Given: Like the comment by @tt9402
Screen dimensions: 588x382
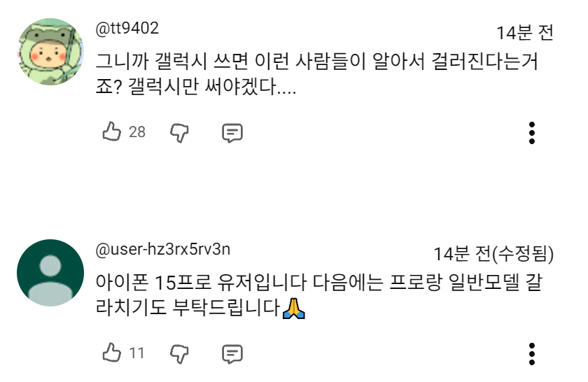Looking at the screenshot, I should (x=112, y=132).
